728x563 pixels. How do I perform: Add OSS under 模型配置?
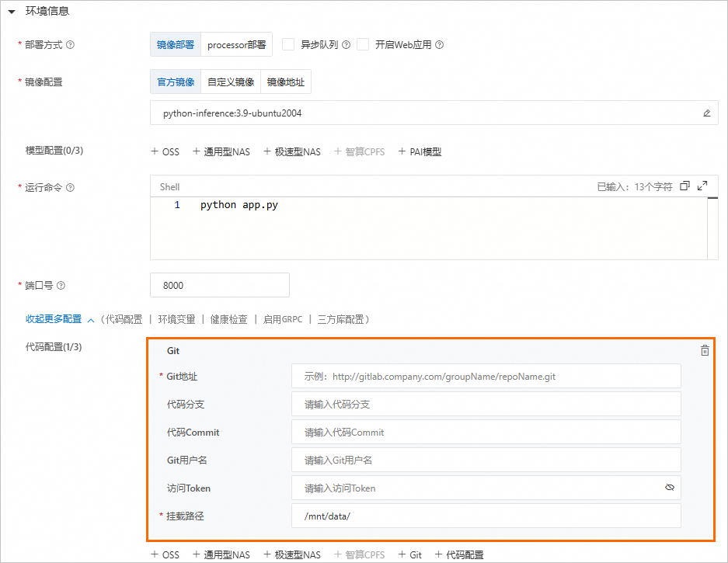tap(165, 151)
